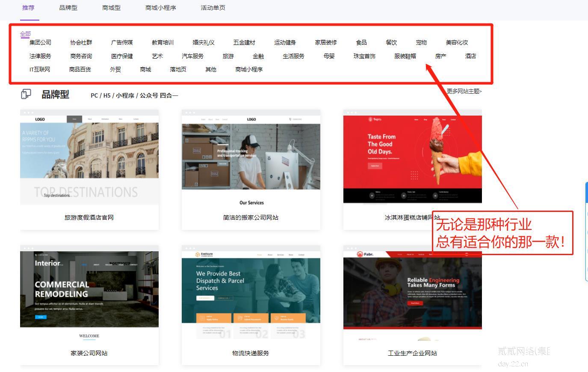
Task: Click the 家装公司网站 template title
Action: (89, 353)
